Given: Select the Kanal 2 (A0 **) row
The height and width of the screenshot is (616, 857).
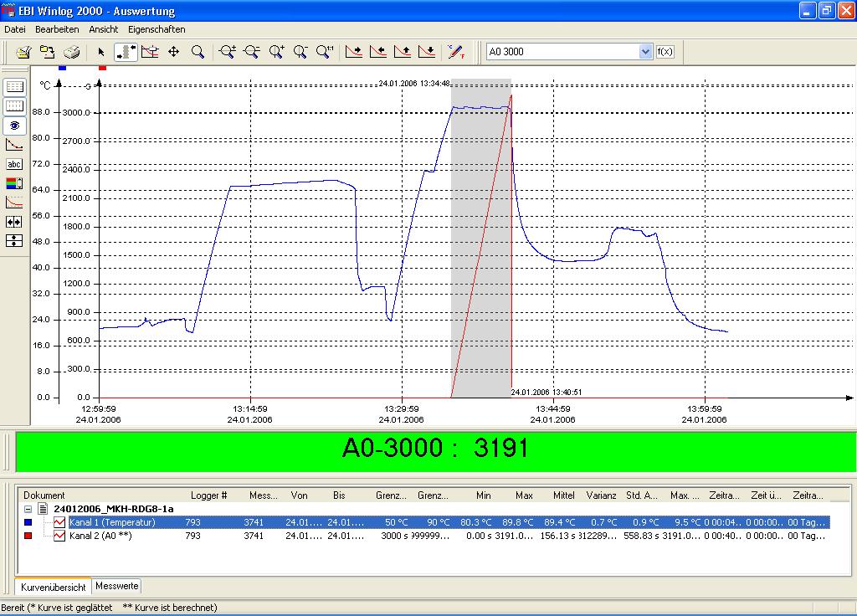Looking at the screenshot, I should click(x=449, y=536).
